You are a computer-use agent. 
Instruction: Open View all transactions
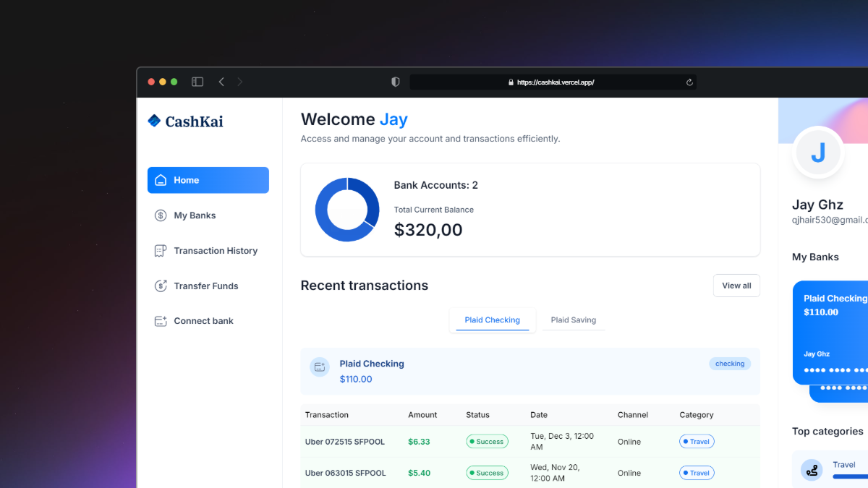click(736, 285)
